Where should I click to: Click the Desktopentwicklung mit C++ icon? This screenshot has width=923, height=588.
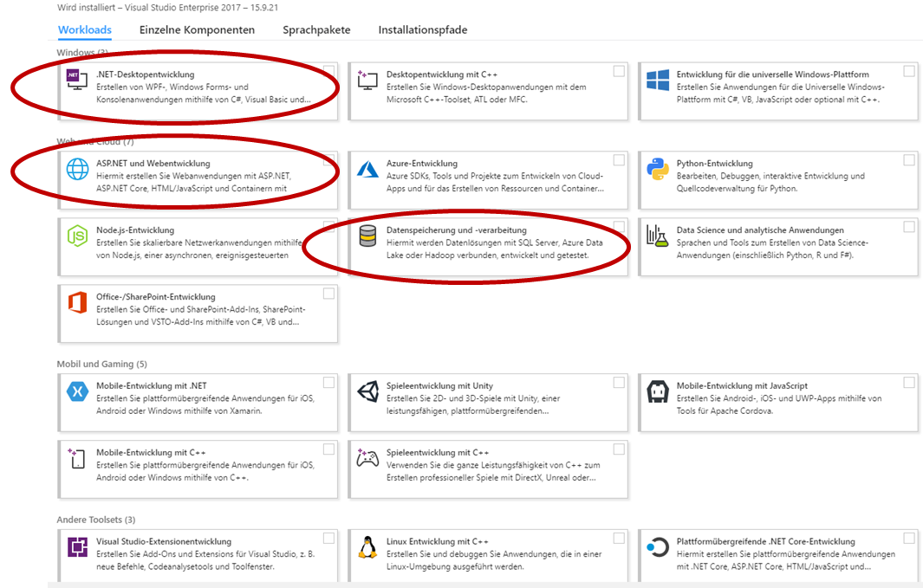(367, 80)
